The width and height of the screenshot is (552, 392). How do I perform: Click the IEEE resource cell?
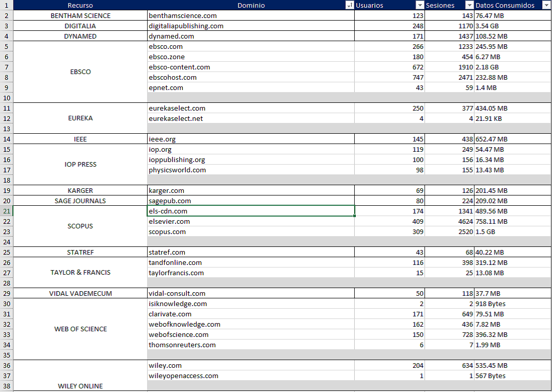click(80, 139)
